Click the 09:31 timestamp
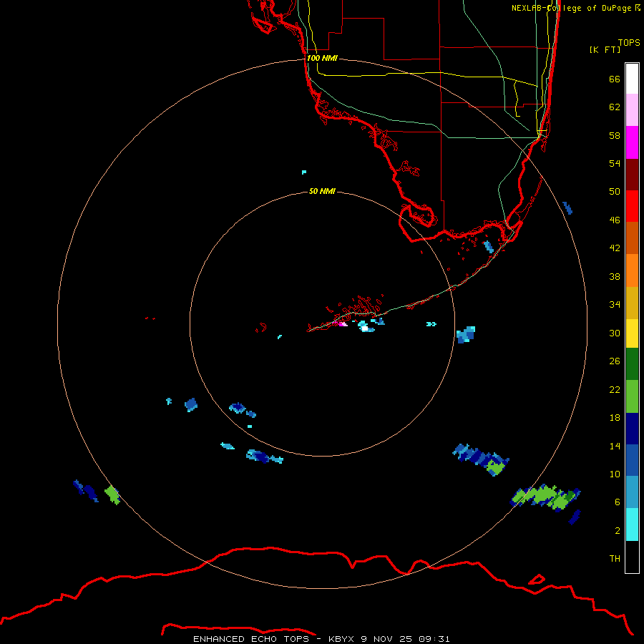 click(434, 639)
